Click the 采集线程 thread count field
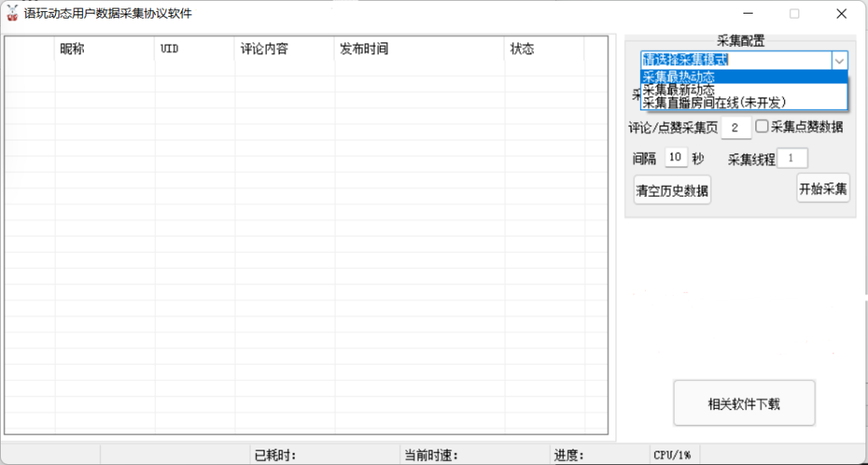The image size is (868, 465). click(x=793, y=158)
